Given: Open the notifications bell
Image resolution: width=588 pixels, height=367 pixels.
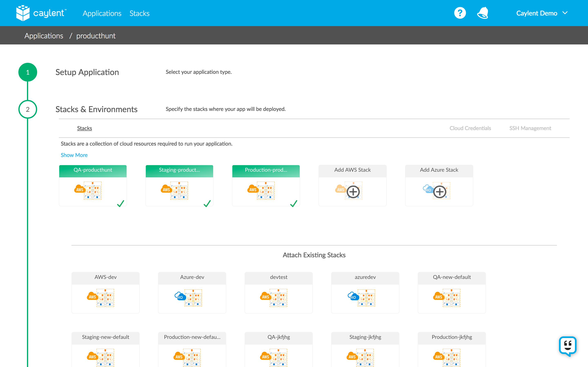Looking at the screenshot, I should 483,13.
